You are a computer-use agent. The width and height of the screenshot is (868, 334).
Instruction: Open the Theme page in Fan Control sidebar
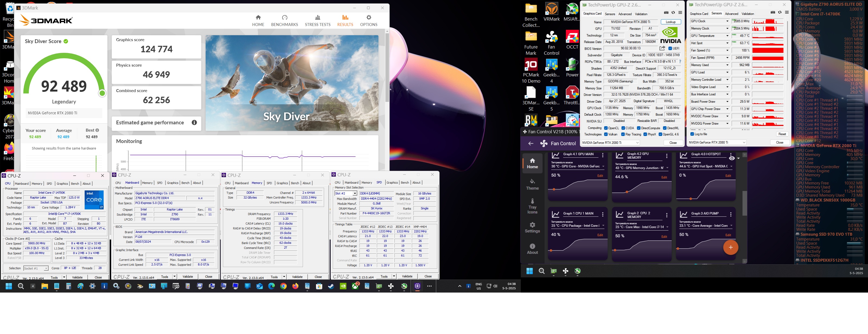tap(532, 184)
